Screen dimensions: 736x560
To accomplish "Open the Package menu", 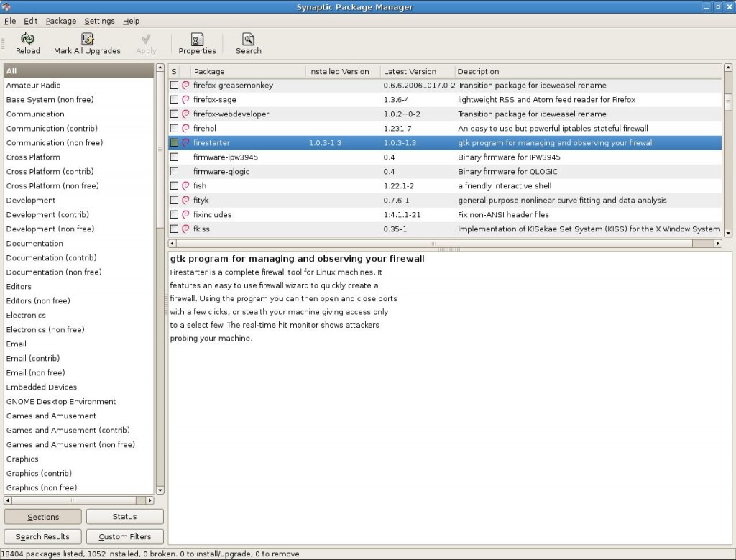I will click(60, 21).
